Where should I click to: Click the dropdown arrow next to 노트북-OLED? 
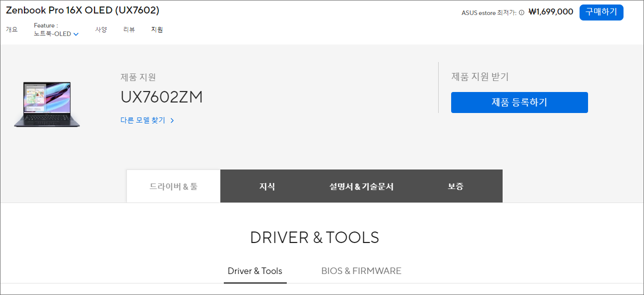[76, 34]
